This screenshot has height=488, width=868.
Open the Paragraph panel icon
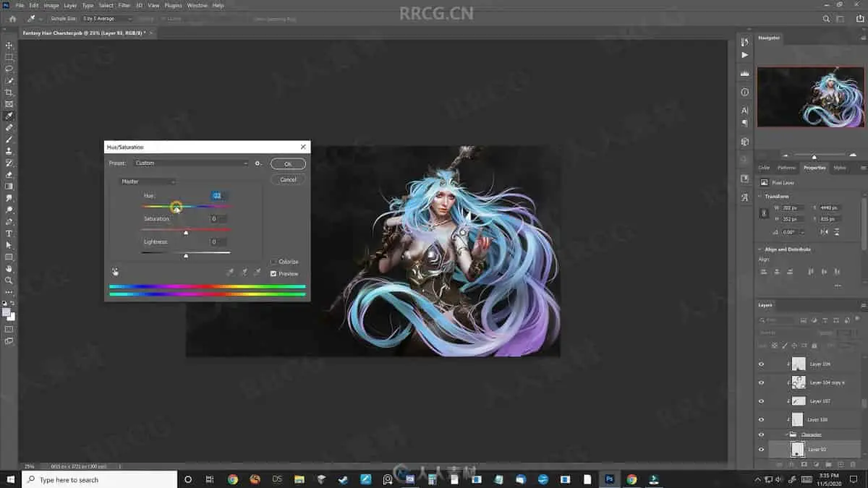[745, 123]
